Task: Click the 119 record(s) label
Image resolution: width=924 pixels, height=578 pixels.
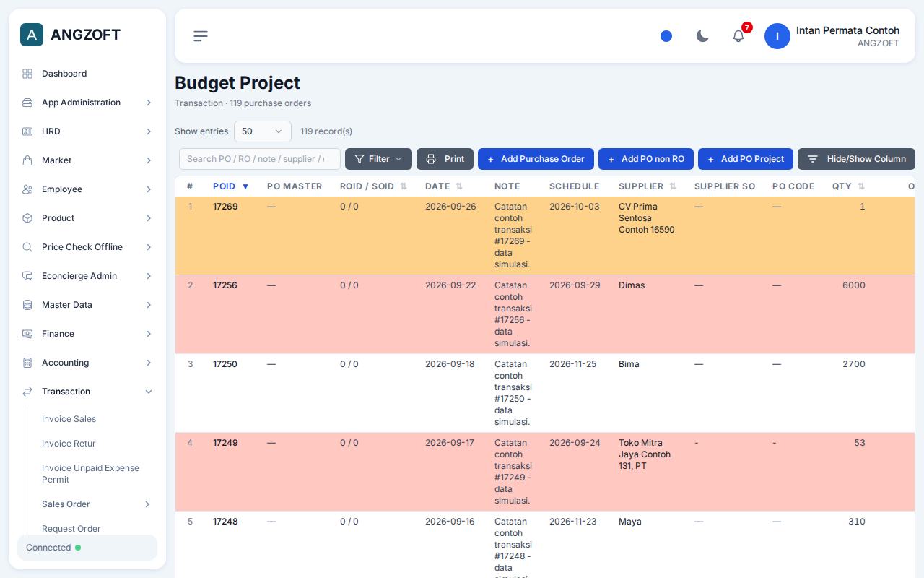Action: [x=326, y=131]
